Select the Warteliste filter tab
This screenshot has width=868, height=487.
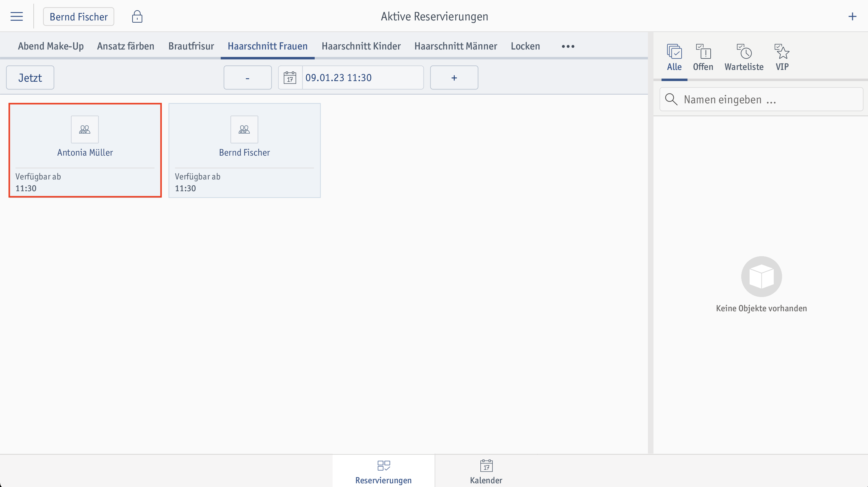[744, 58]
